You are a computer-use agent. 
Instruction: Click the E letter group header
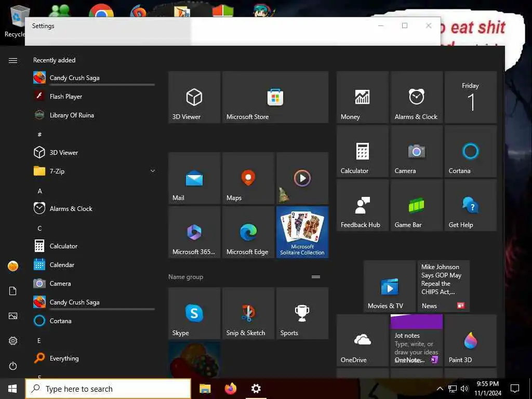coord(39,341)
